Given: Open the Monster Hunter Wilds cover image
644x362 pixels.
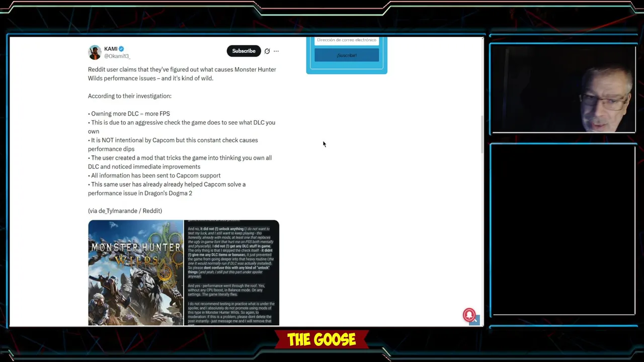Looking at the screenshot, I should 136,273.
